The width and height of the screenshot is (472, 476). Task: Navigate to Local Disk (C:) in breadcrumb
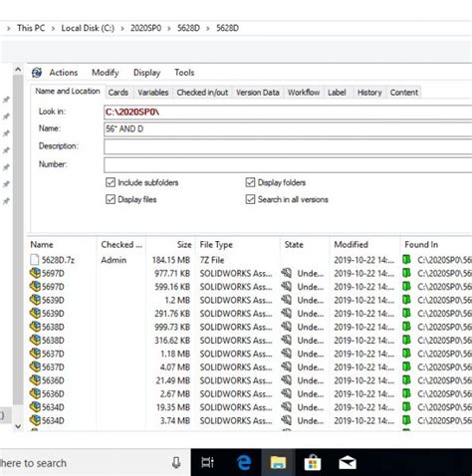pyautogui.click(x=88, y=28)
